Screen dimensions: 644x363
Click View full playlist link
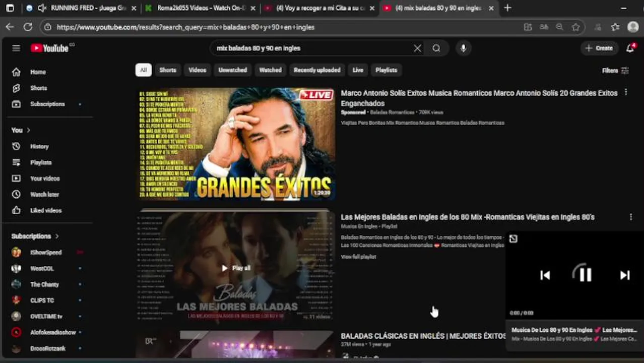[x=358, y=257]
